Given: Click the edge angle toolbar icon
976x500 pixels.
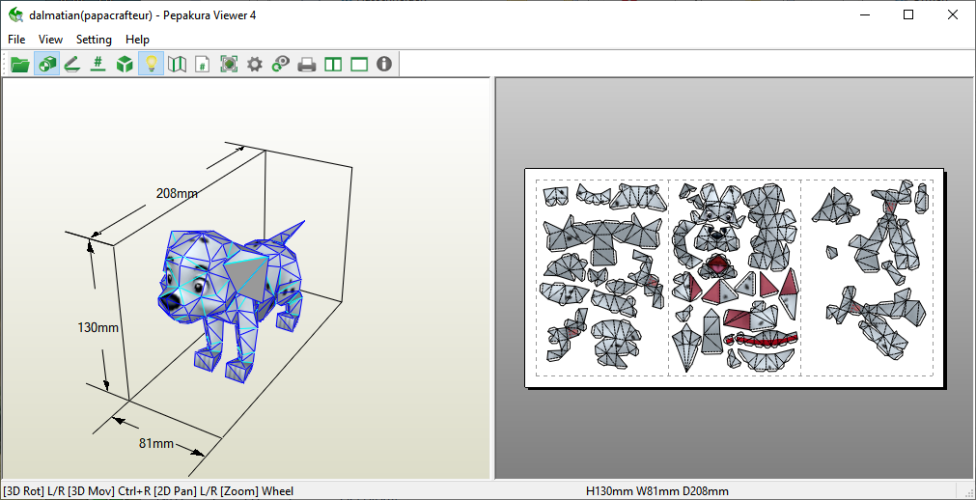Looking at the screenshot, I should tap(72, 64).
